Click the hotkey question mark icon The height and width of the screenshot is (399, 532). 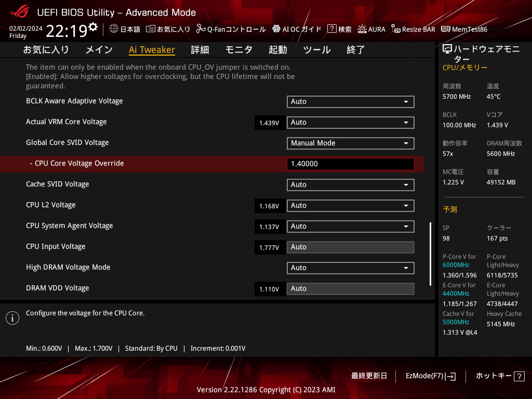coord(519,376)
